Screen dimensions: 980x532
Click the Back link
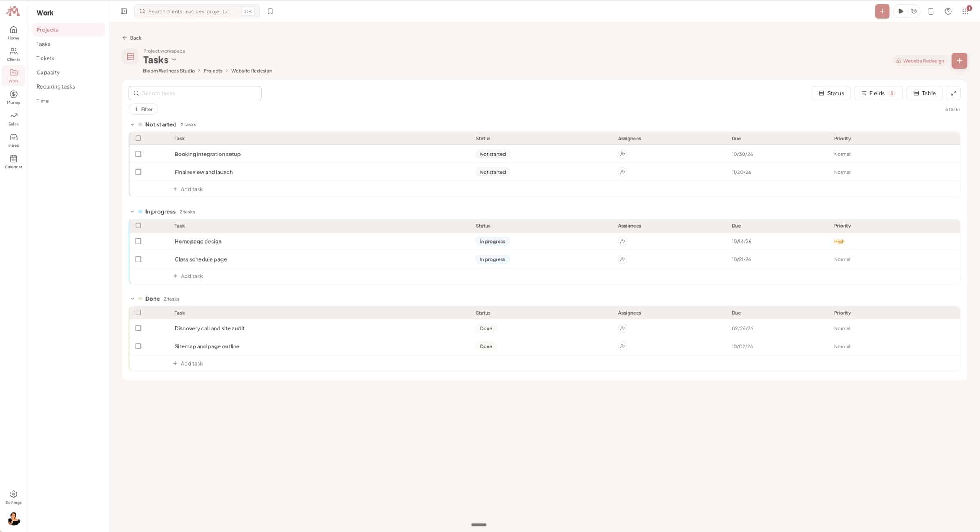(x=132, y=38)
